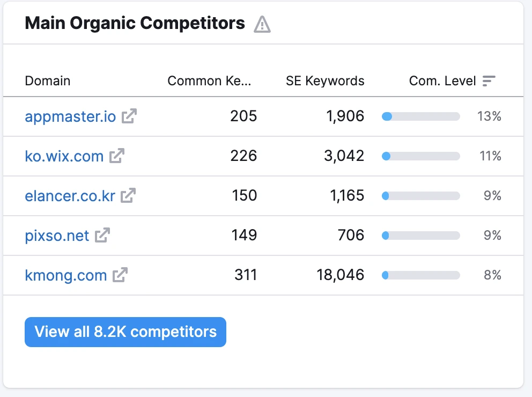The image size is (532, 397).
Task: Click the Main Organic Competitors title
Action: pos(135,24)
